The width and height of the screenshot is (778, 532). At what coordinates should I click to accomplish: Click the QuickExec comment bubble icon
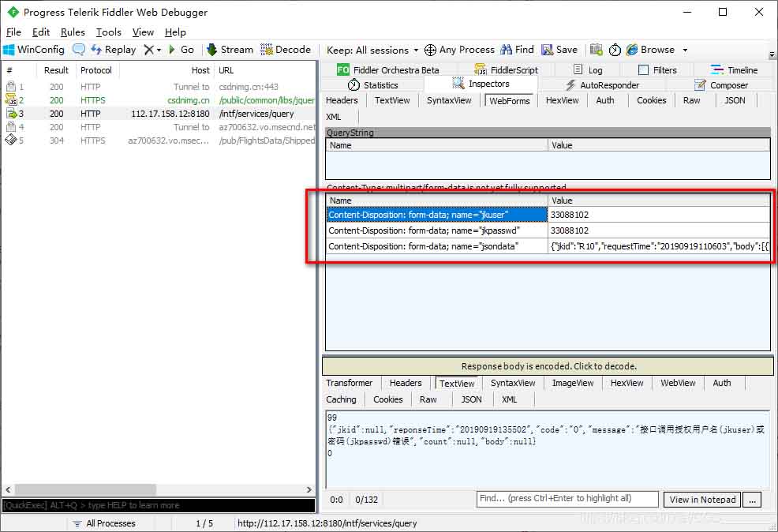[80, 49]
